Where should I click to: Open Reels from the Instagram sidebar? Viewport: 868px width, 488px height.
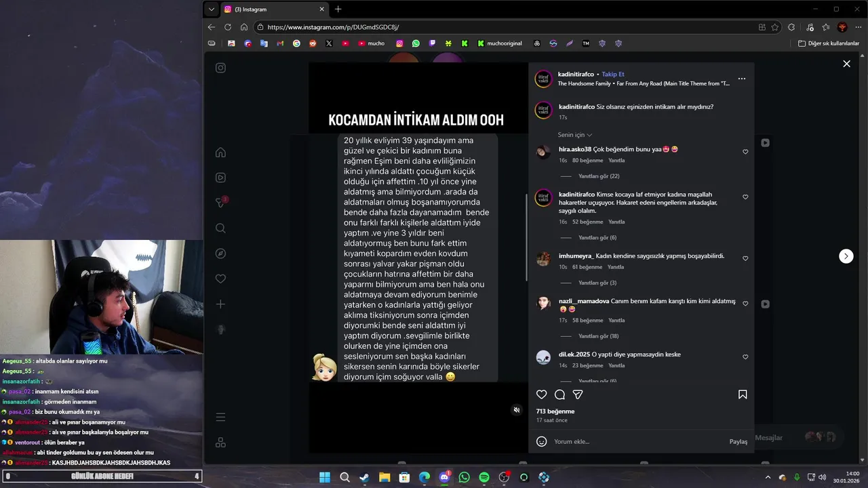tap(220, 178)
